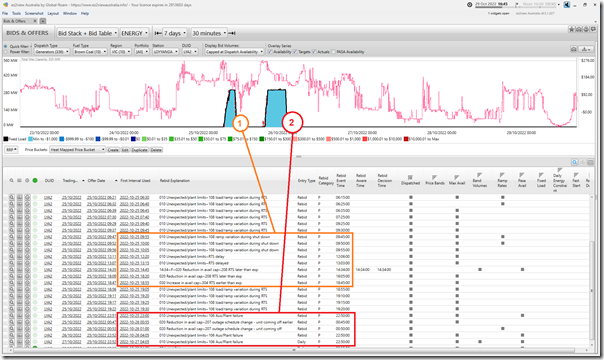Click magnifier icon on 'RTS earlier than exp' row
Image resolution: width=604 pixels, height=360 pixels.
tap(12, 283)
